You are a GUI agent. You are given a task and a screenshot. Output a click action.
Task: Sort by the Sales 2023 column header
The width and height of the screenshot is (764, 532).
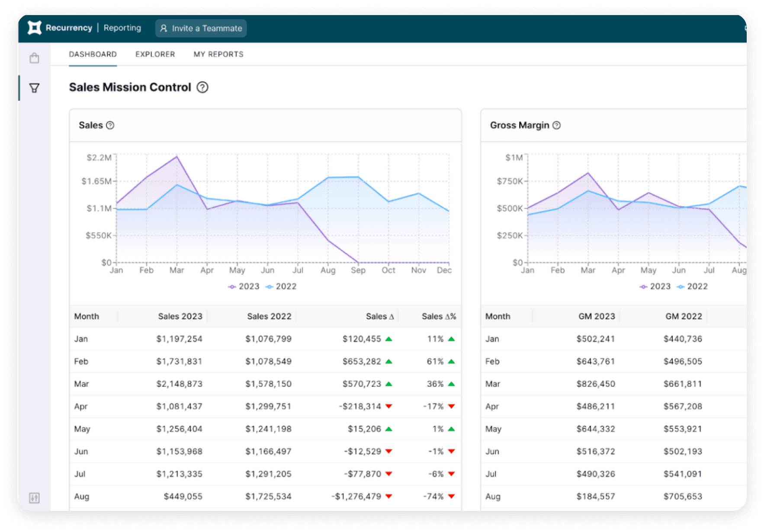point(180,316)
